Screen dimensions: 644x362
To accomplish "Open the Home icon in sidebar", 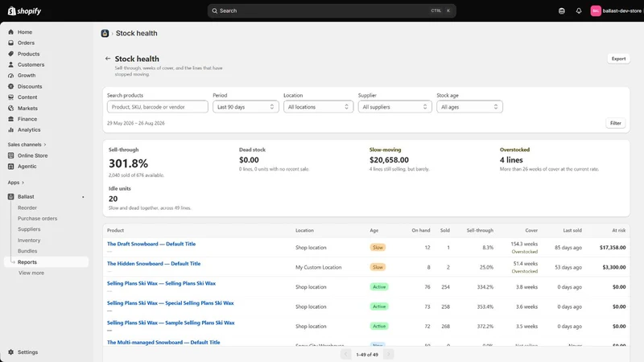I will 10,32.
